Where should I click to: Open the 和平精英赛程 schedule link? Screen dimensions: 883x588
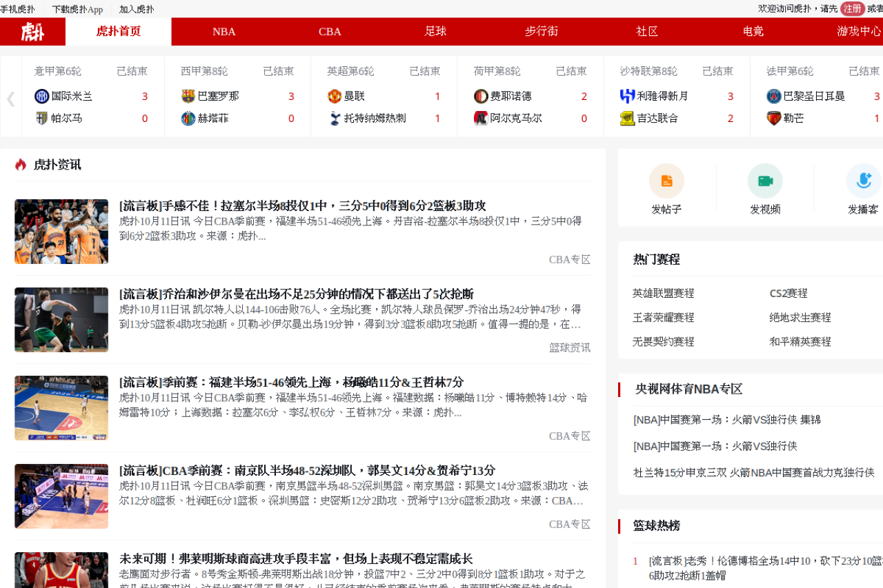[800, 342]
